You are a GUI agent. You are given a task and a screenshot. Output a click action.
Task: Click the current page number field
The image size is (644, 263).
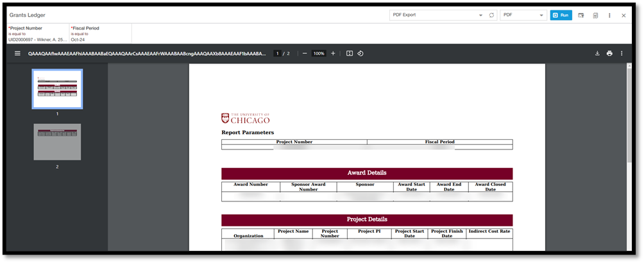[x=278, y=53]
